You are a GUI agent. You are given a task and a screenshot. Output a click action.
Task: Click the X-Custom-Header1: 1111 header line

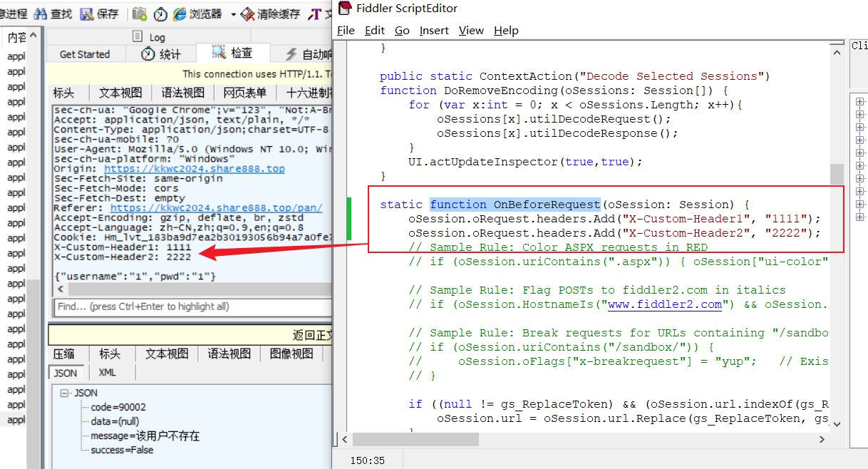(123, 247)
